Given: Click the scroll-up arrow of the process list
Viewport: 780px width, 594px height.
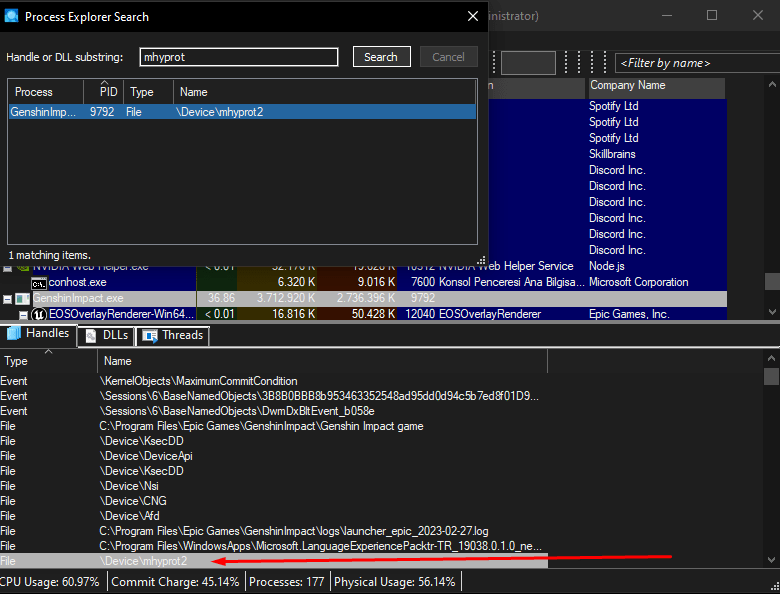Looking at the screenshot, I should coord(772,85).
